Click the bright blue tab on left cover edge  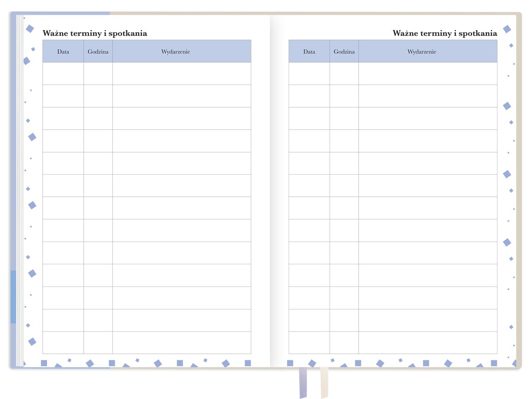(x=13, y=296)
